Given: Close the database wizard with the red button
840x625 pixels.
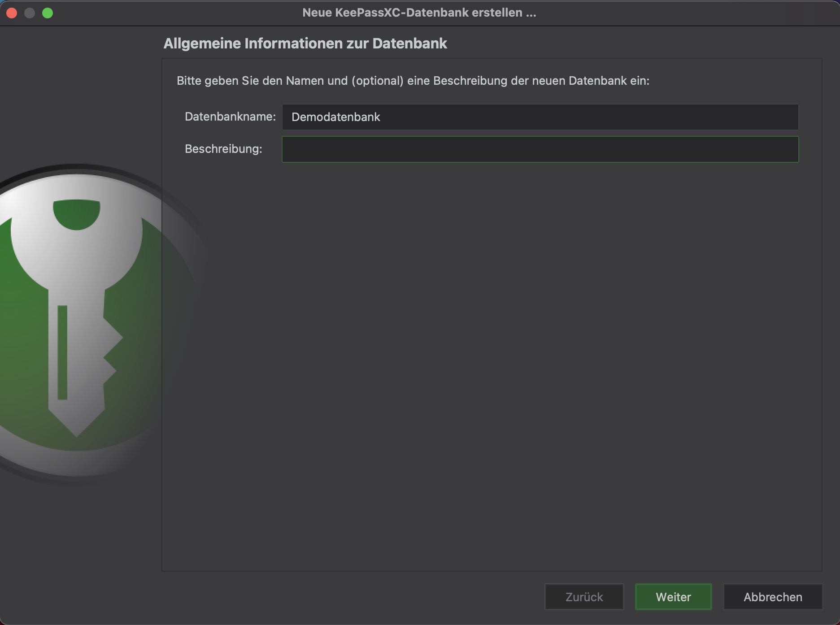Looking at the screenshot, I should tap(12, 13).
